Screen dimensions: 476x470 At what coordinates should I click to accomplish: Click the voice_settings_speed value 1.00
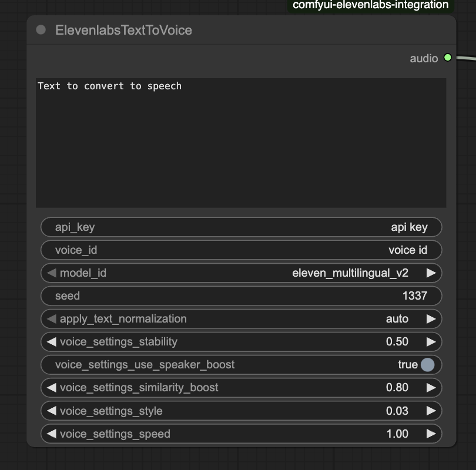(x=397, y=434)
